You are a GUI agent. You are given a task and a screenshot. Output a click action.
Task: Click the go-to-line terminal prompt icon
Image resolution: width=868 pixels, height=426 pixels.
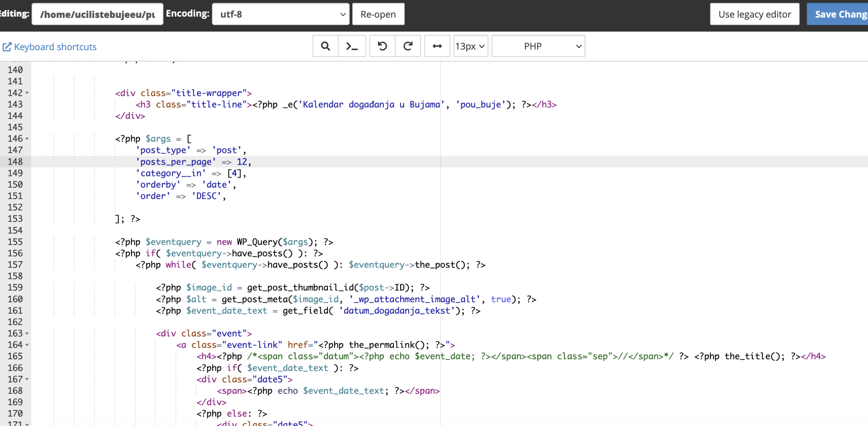coord(352,46)
